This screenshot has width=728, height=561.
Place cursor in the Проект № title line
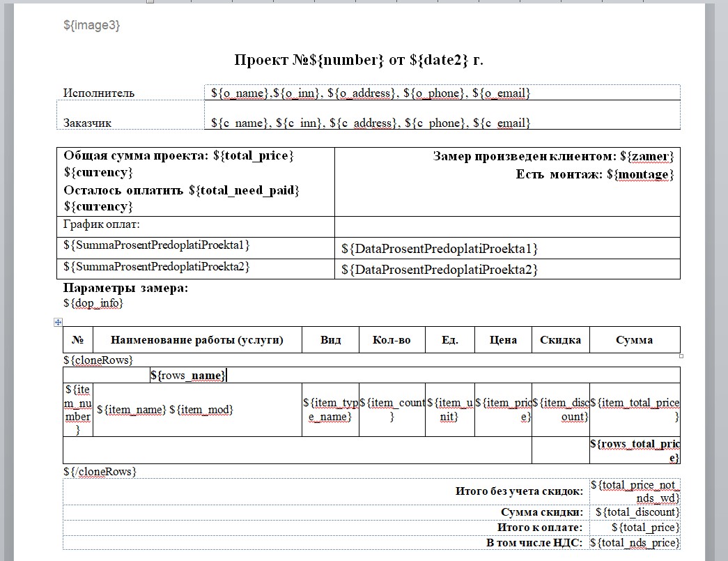click(359, 60)
